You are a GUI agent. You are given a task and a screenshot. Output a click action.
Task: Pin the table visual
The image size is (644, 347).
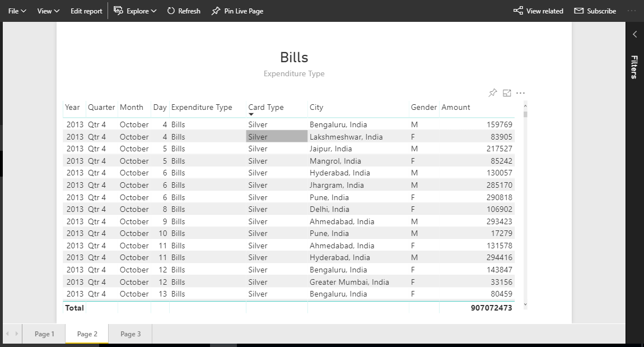[x=492, y=93]
